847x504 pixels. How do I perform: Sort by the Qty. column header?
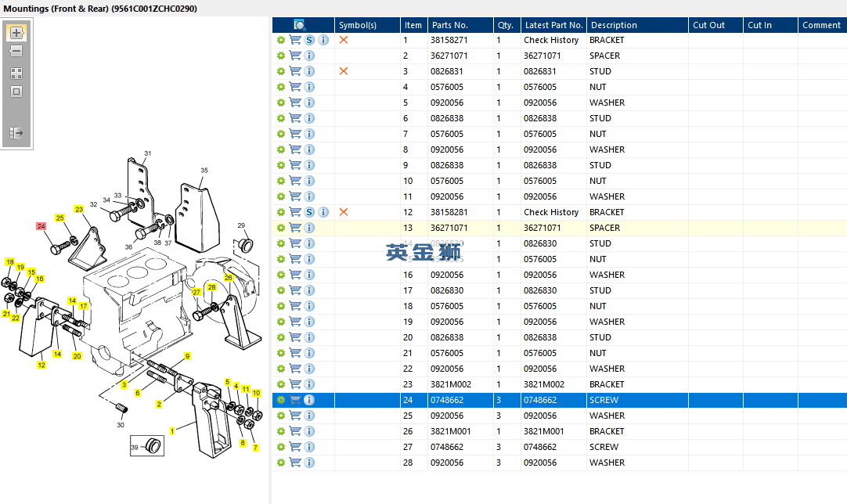506,25
